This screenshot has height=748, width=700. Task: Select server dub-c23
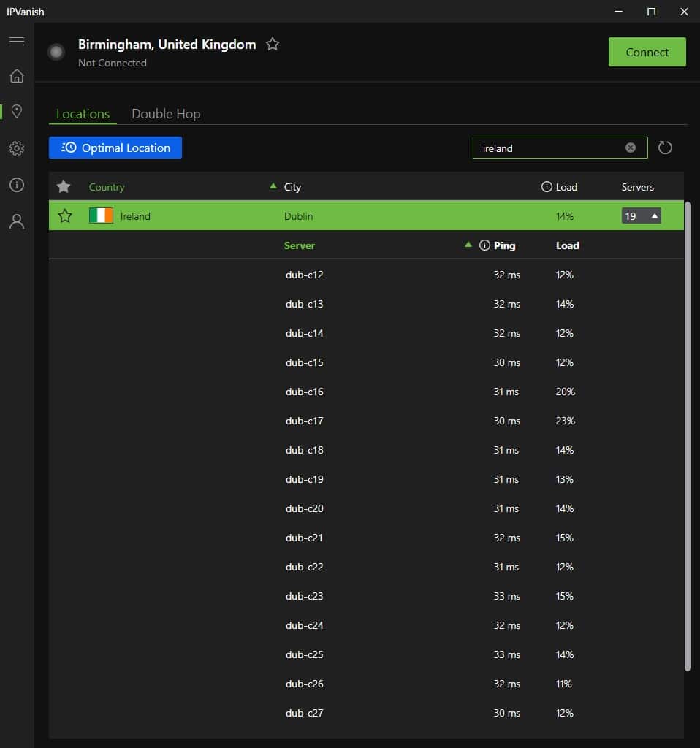[366, 596]
